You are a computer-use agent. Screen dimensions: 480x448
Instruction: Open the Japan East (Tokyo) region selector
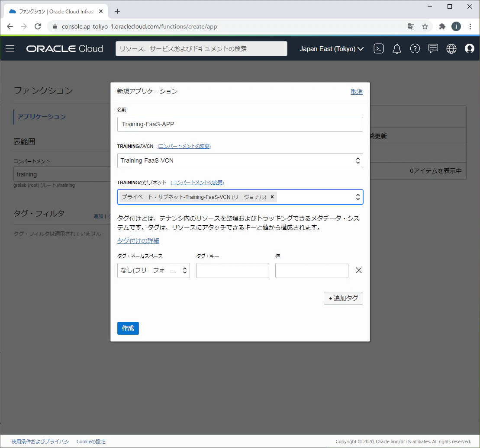tap(332, 48)
